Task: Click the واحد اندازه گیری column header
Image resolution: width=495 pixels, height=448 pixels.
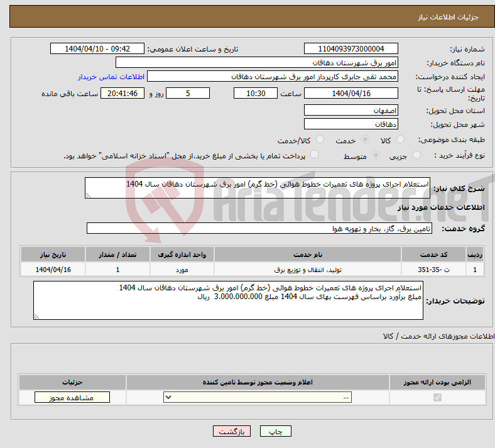Action: (x=182, y=254)
